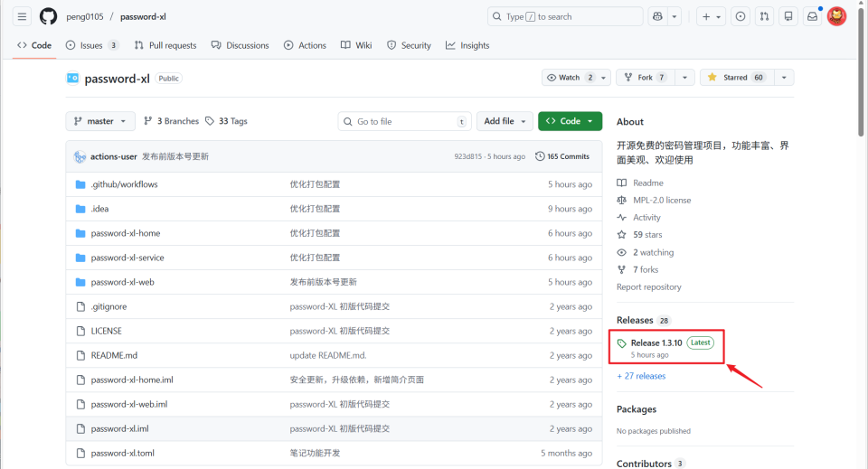Open Copilot dropdown arrow in header
This screenshot has height=469, width=868.
coord(675,16)
